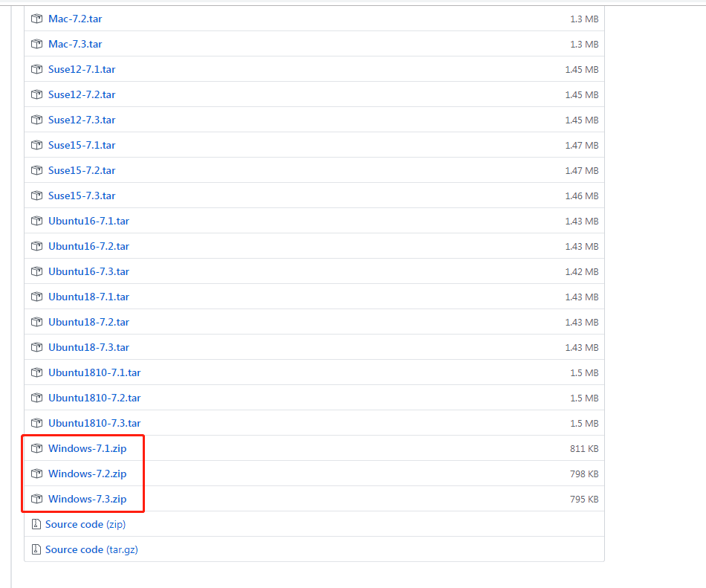
Task: Get the Suse15-7.3.tar package
Action: click(82, 196)
